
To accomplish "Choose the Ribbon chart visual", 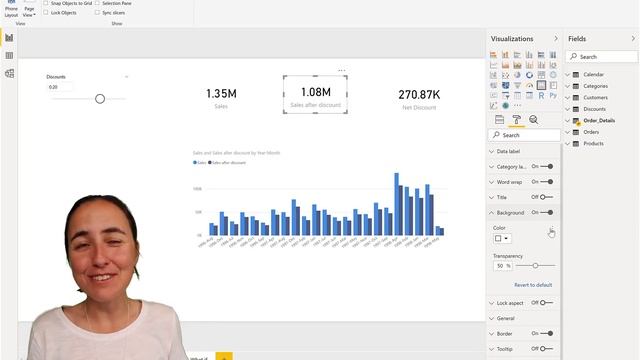I will [553, 65].
